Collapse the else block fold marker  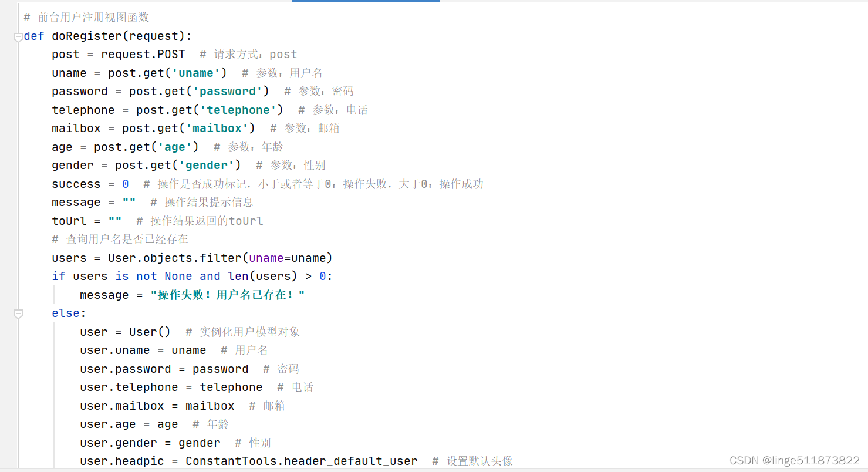pos(18,314)
